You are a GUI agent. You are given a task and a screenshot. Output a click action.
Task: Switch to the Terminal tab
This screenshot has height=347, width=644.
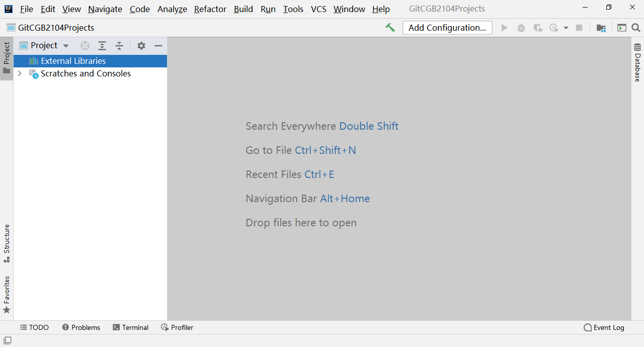click(x=131, y=327)
